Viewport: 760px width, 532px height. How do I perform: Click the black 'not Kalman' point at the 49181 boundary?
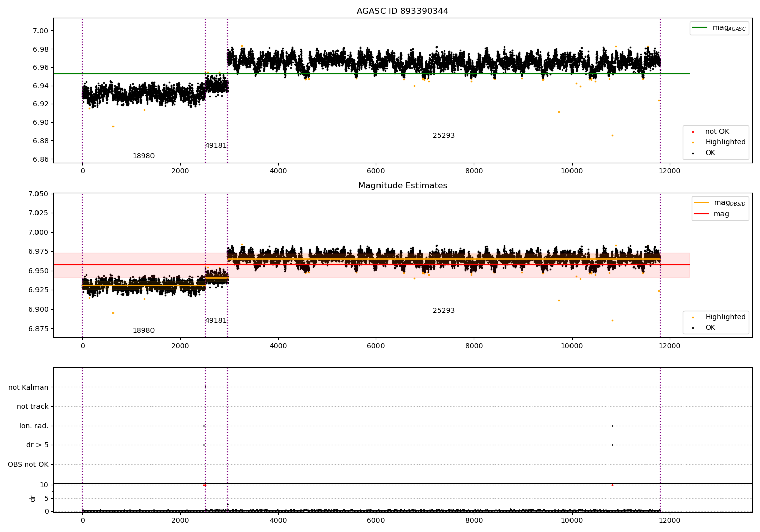click(x=205, y=387)
